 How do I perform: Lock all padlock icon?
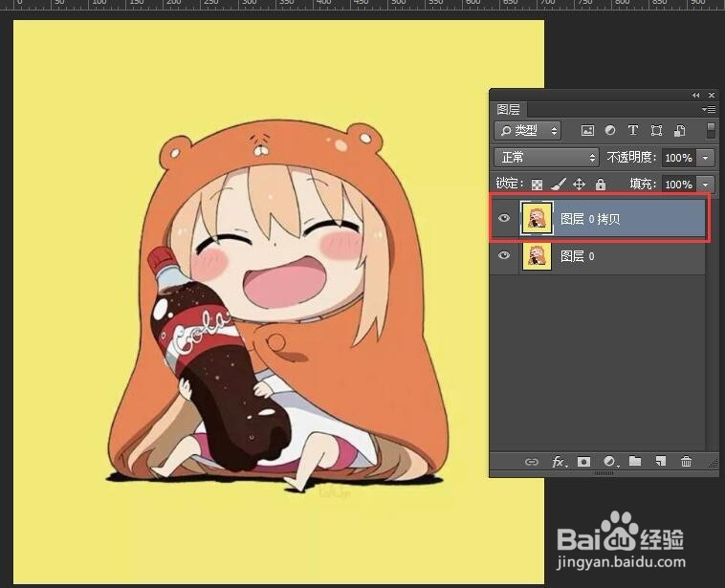[600, 184]
